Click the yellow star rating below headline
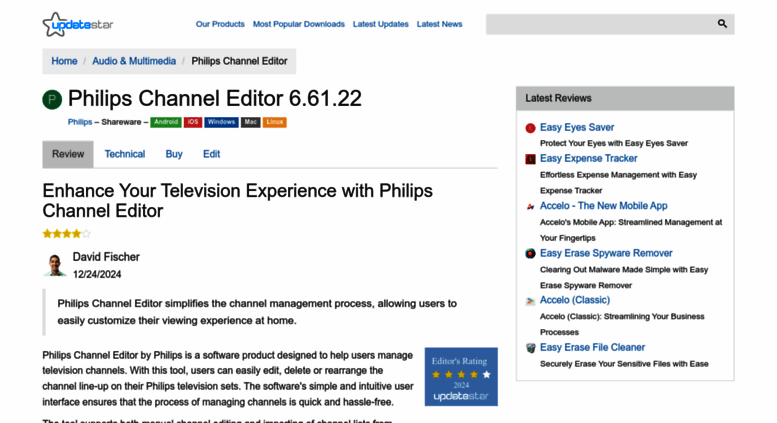This screenshot has height=423, width=777. point(66,234)
